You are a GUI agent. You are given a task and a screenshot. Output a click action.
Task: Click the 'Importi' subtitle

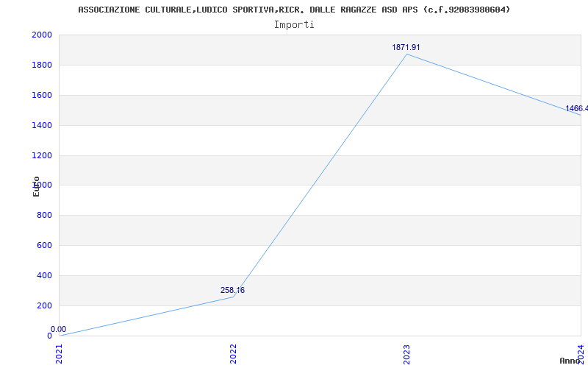coord(294,25)
